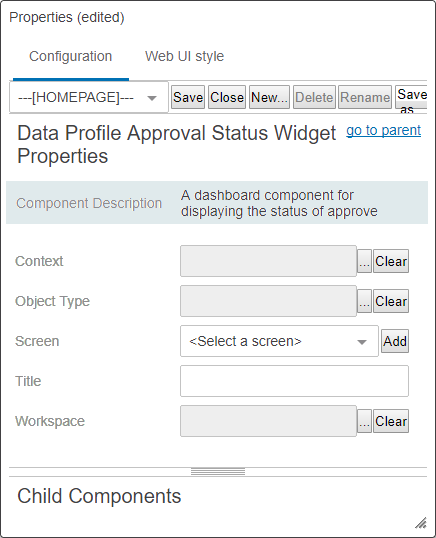Clear the Workspace field
The width and height of the screenshot is (436, 538).
pyautogui.click(x=391, y=421)
